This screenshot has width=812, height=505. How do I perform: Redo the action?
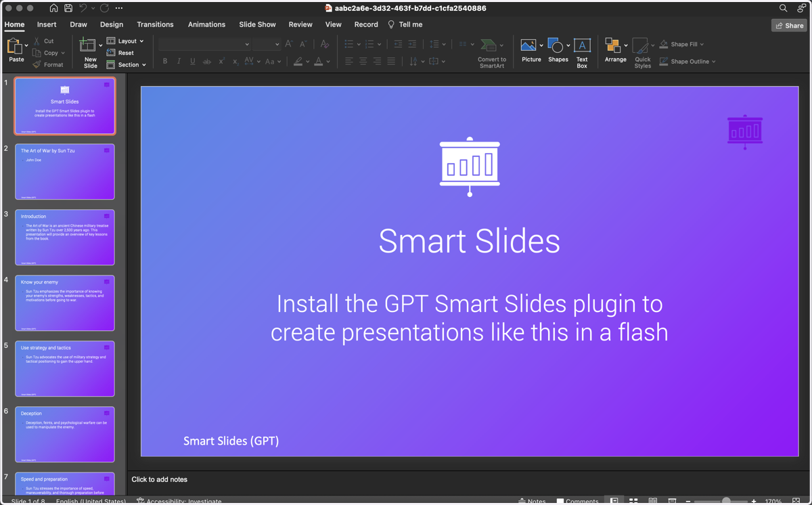coord(104,8)
